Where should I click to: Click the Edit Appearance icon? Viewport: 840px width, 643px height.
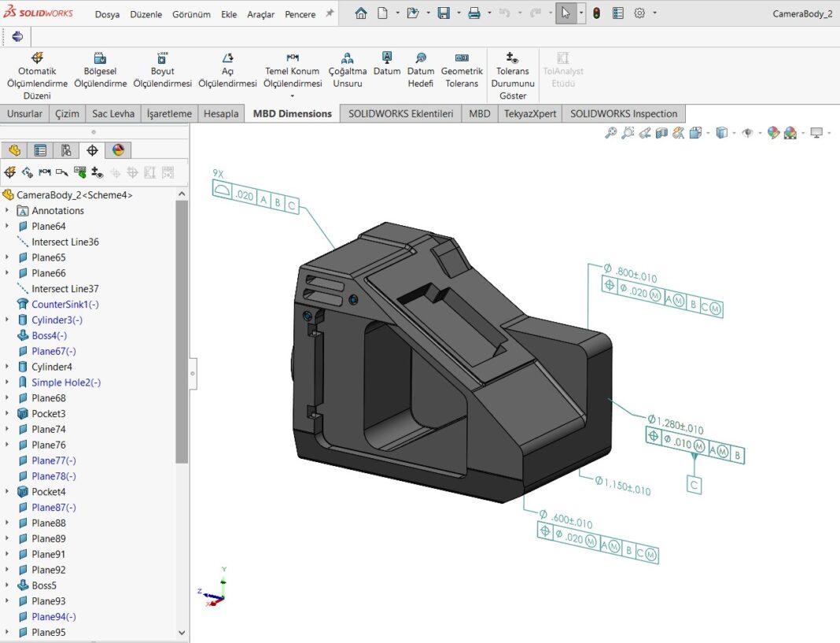773,132
